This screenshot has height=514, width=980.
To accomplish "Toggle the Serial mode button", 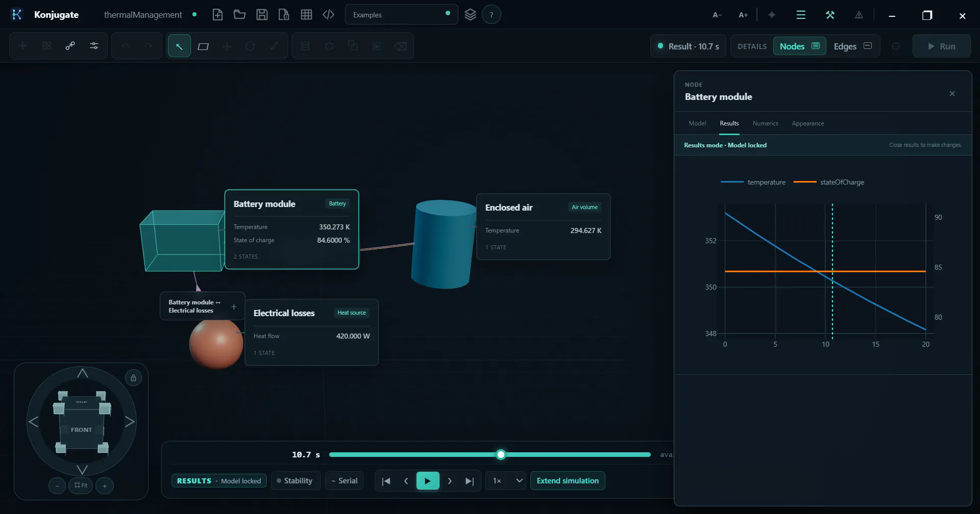I will tap(345, 481).
